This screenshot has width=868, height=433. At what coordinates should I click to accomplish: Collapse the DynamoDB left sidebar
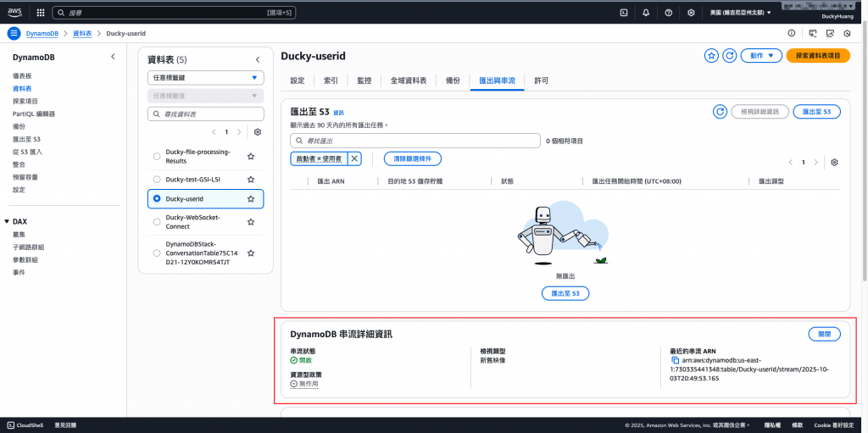point(113,57)
